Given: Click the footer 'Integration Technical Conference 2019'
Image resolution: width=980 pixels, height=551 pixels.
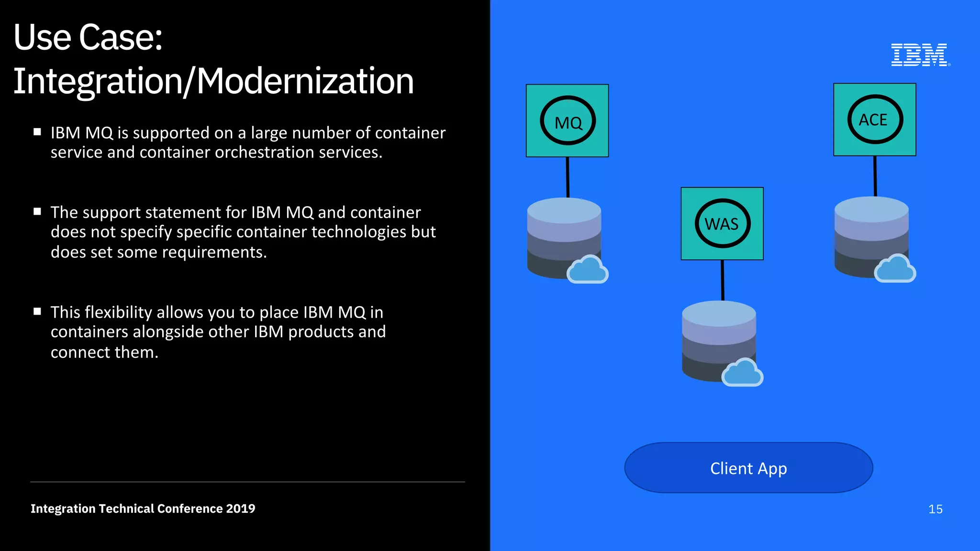Looking at the screenshot, I should [x=143, y=508].
